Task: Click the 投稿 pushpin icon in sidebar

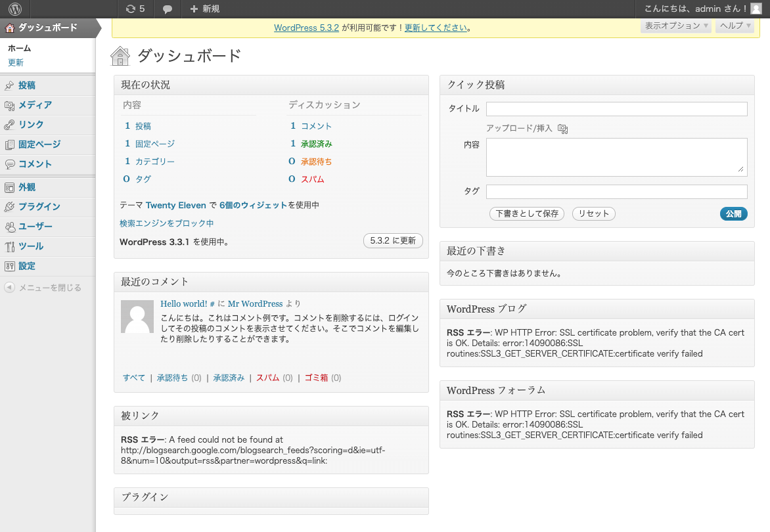Action: (9, 86)
